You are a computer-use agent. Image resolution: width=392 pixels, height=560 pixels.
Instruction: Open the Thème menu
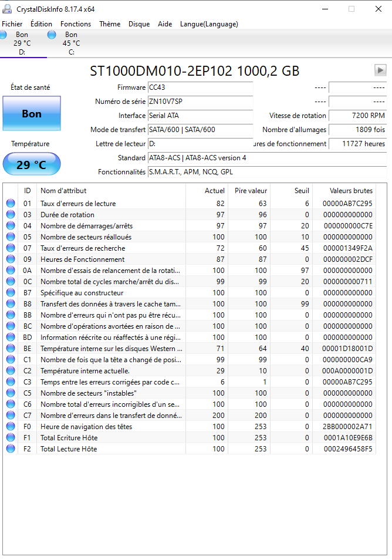pos(110,24)
